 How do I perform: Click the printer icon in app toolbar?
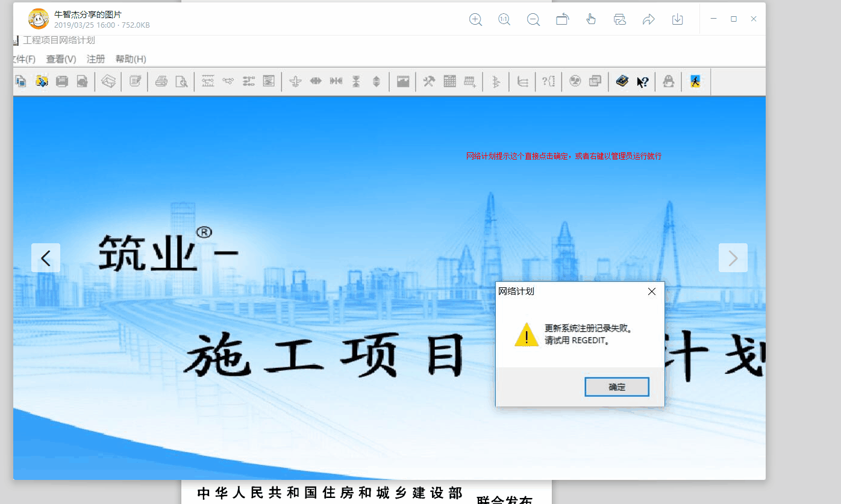[161, 81]
